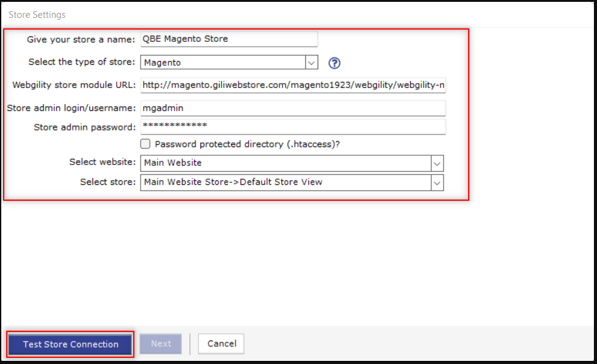Click the 'Give your store a name' label
The image size is (597, 364).
(x=81, y=39)
